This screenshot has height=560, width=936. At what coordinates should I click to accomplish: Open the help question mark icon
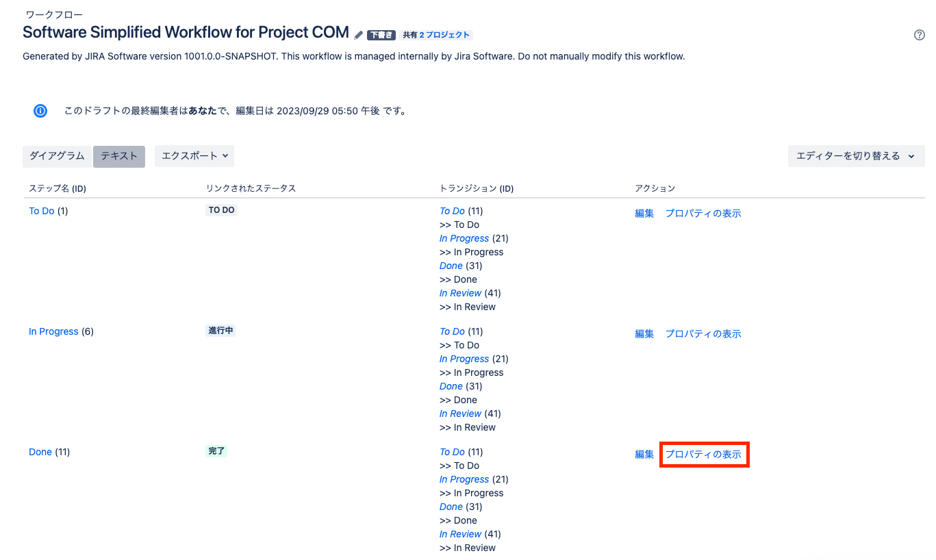click(x=920, y=35)
